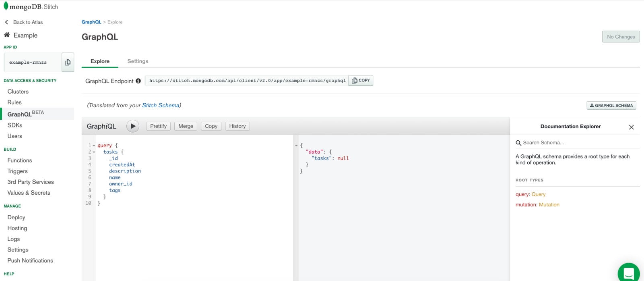The height and width of the screenshot is (281, 644).
Task: Switch to the Settings tab
Action: 138,61
